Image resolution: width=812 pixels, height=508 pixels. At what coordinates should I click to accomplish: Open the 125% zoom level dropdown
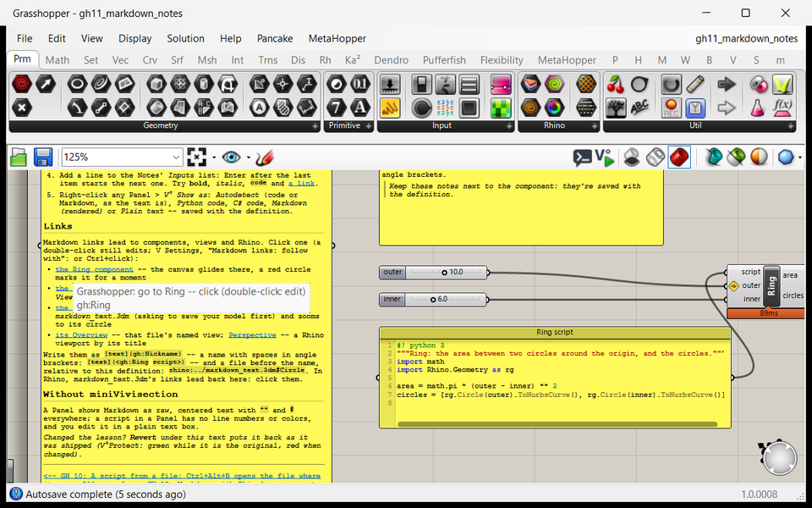pos(176,157)
